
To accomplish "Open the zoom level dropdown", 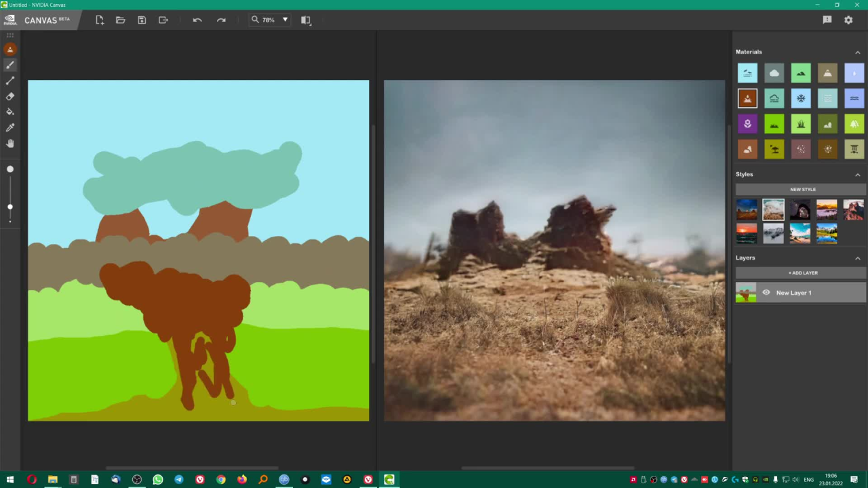I will (285, 20).
